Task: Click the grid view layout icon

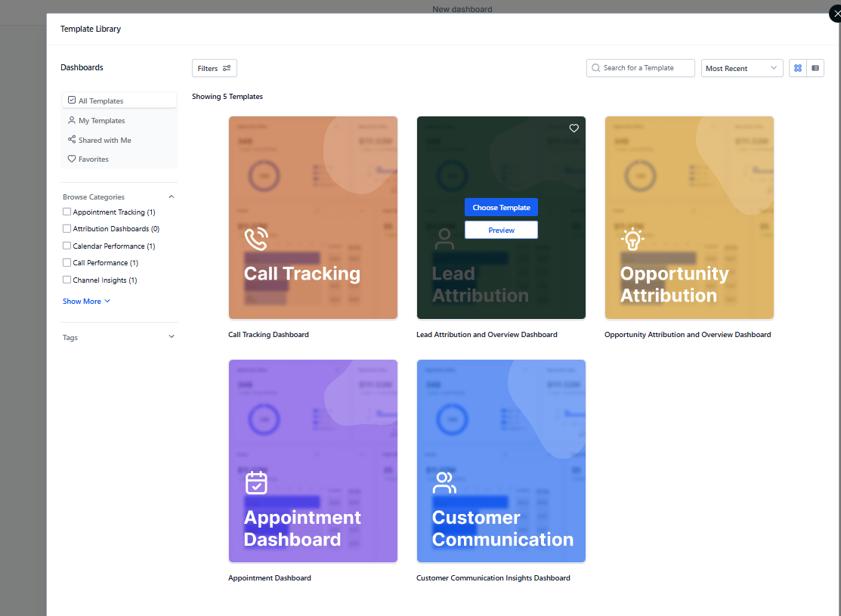Action: click(x=798, y=68)
